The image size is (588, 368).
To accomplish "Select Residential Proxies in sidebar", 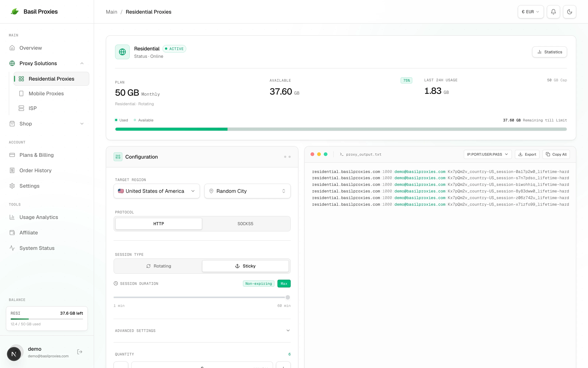I will click(x=51, y=79).
